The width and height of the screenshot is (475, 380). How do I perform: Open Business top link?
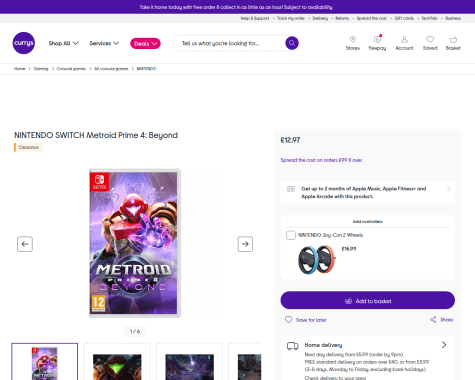pos(453,18)
